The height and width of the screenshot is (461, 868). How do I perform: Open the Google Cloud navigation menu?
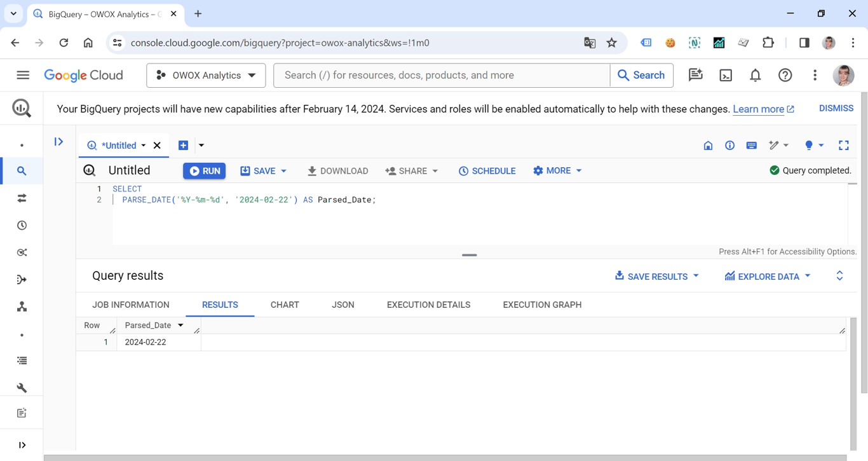tap(23, 75)
